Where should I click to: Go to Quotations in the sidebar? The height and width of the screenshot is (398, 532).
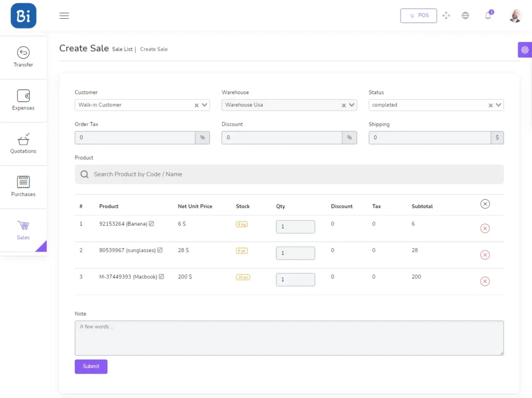pos(23,144)
